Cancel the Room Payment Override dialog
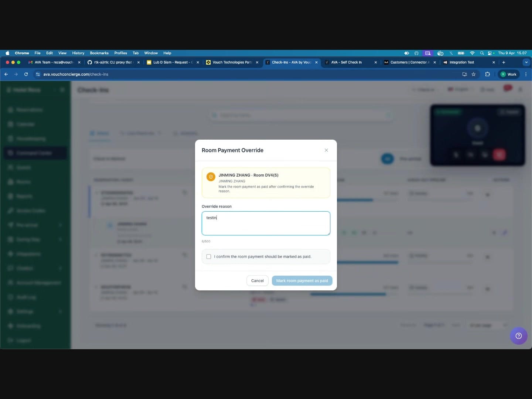The width and height of the screenshot is (532, 399). pyautogui.click(x=257, y=280)
